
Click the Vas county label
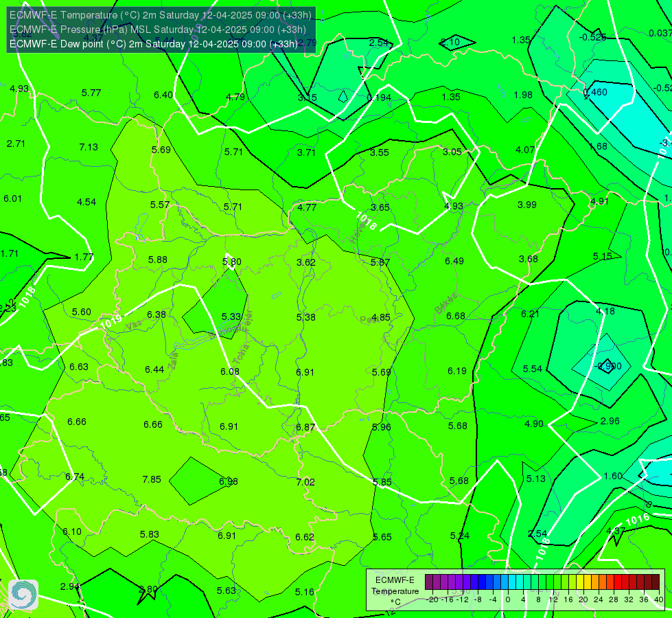click(x=133, y=326)
